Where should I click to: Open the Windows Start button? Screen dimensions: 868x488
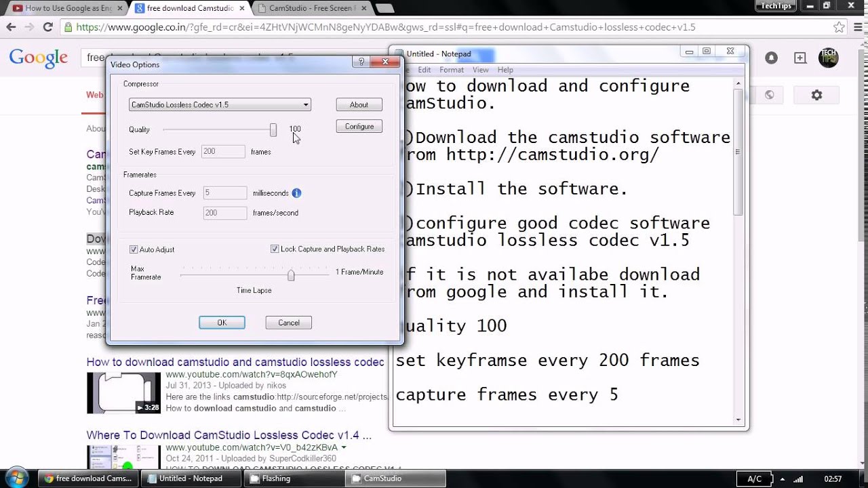click(16, 478)
